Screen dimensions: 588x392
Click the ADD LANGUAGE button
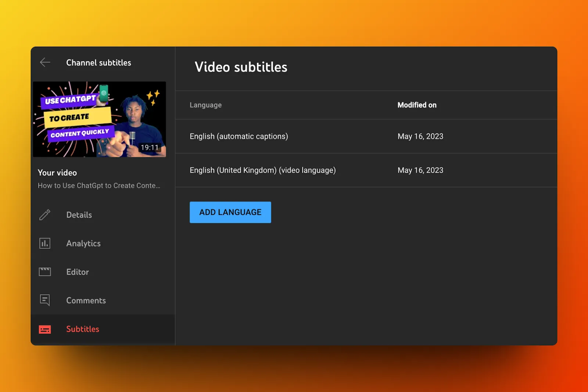[230, 212]
